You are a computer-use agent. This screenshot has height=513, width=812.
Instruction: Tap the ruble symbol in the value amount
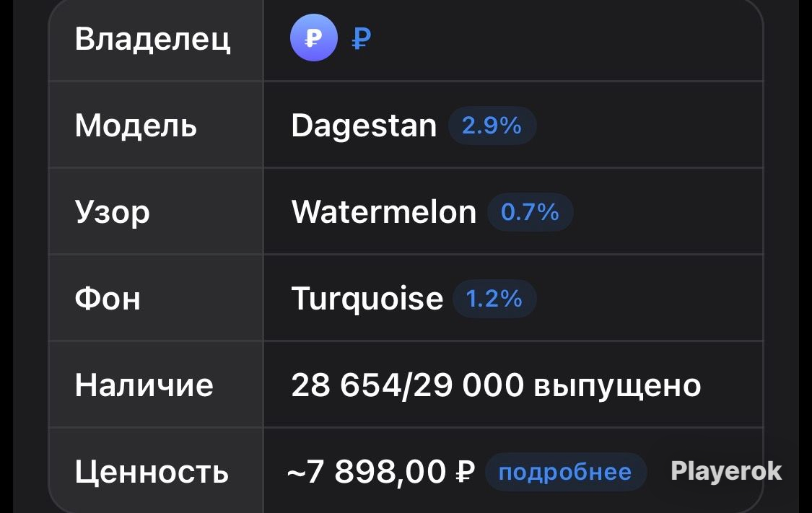(x=465, y=471)
